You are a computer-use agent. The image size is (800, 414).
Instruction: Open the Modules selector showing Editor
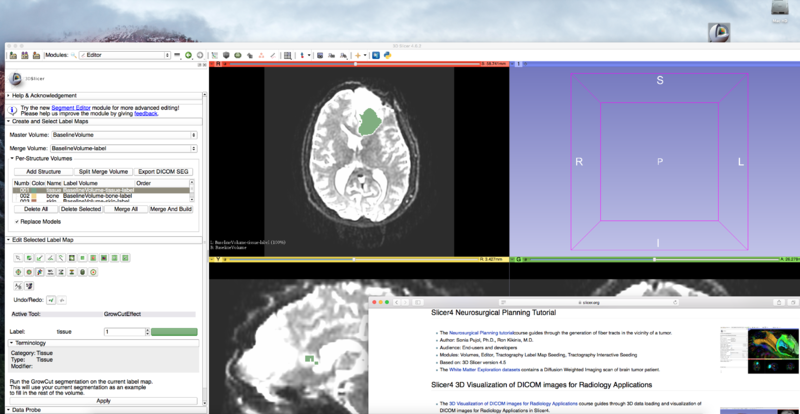[x=118, y=55]
